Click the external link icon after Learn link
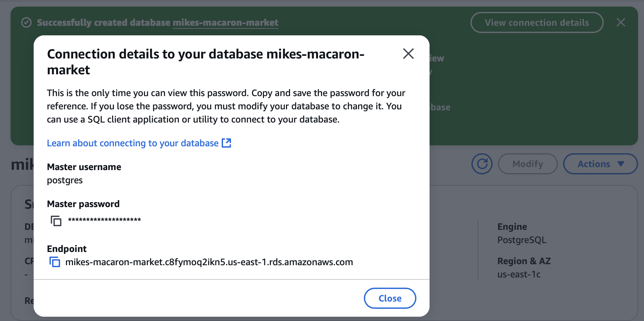Viewport: 644px width, 321px height. click(x=226, y=143)
